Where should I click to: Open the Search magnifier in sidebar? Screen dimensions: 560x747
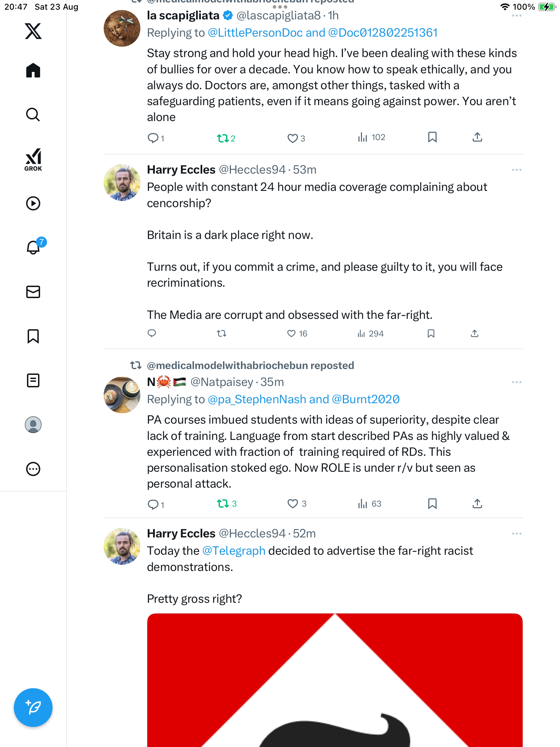tap(33, 114)
